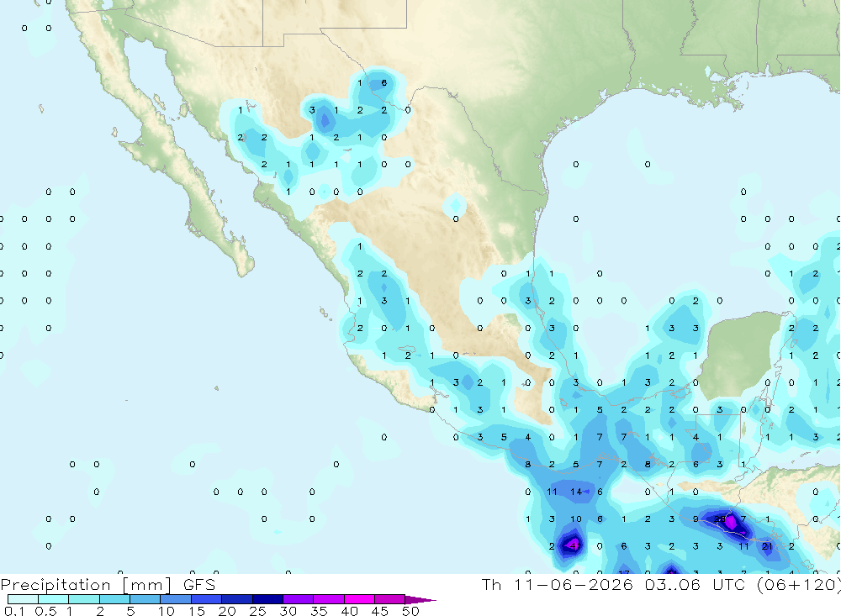Viewport: 841px width, 616px height.
Task: Click the 1–2 mm legend color swatch
Action: click(x=84, y=599)
